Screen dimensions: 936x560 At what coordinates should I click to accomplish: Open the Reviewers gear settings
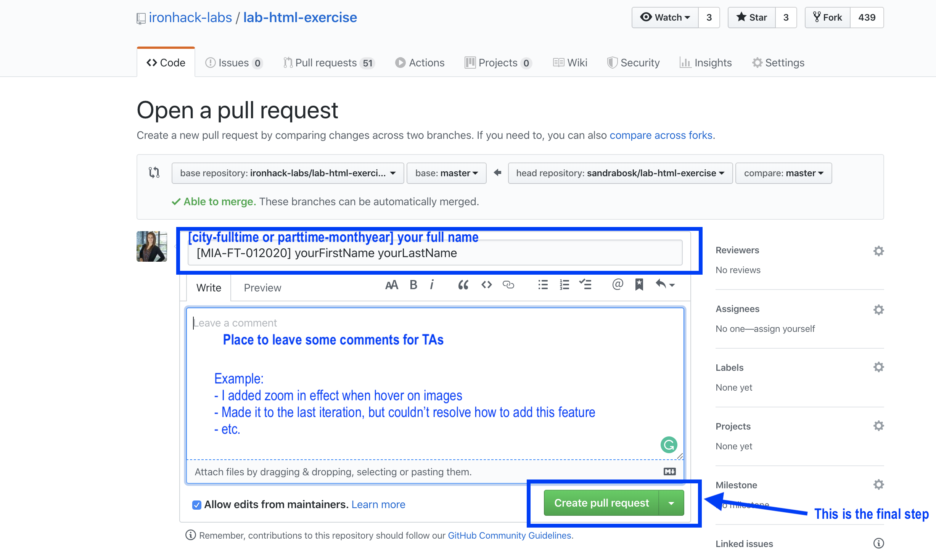pyautogui.click(x=878, y=251)
